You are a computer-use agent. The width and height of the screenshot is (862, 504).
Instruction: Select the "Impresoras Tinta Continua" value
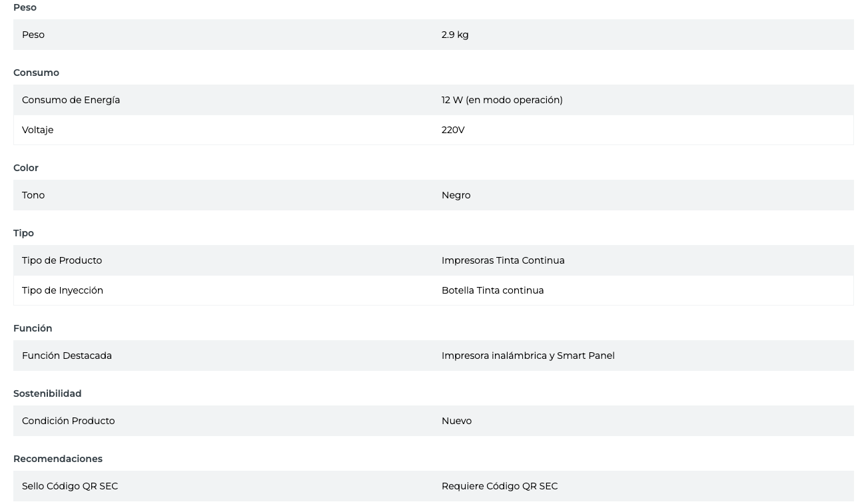coord(503,260)
